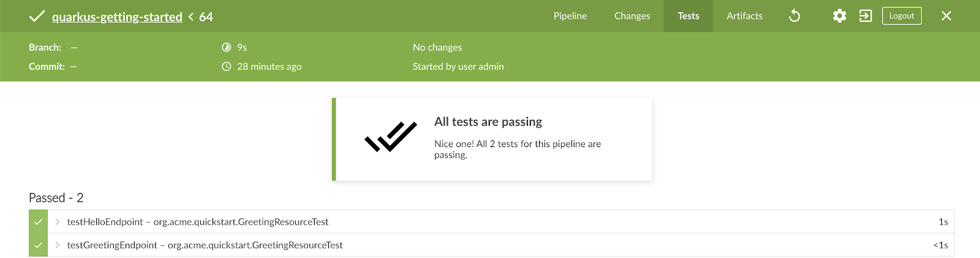Select the Tests tab

pyautogui.click(x=688, y=16)
